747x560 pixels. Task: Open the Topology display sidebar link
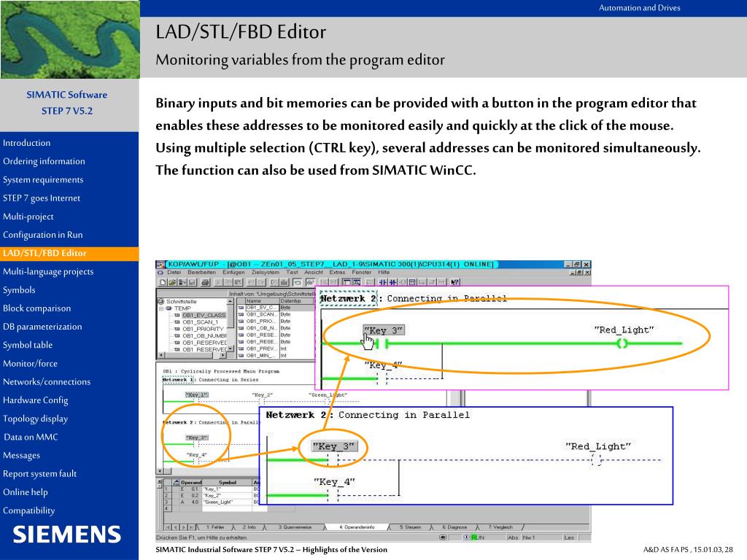point(35,419)
